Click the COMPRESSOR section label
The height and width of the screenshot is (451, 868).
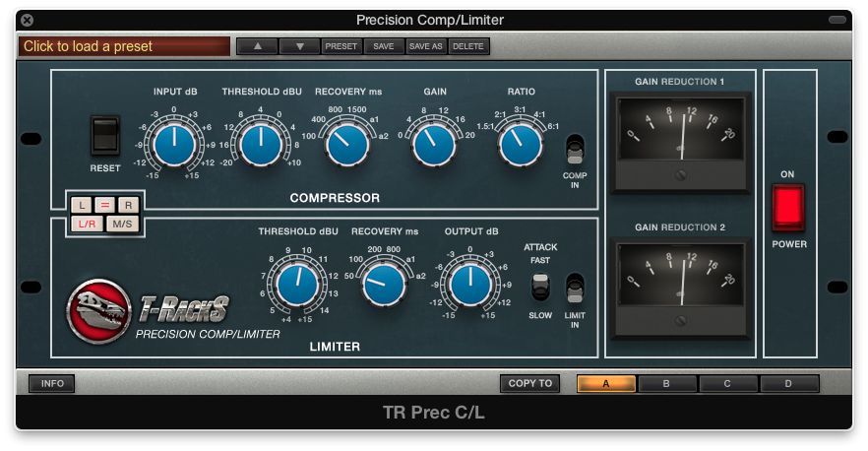pyautogui.click(x=335, y=198)
